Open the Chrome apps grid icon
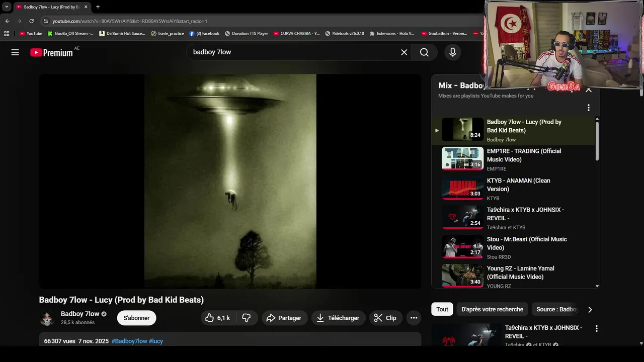Screen dimensions: 644x362 tap(7, 34)
